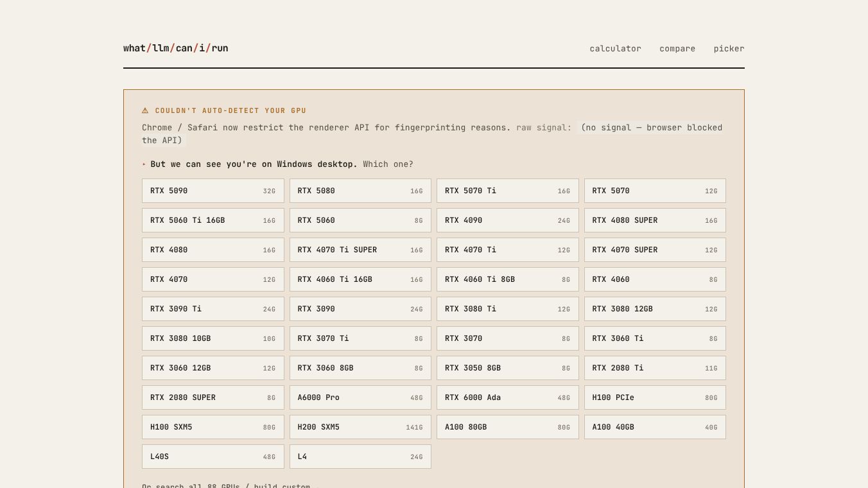Pick the RTX 4090 card
The width and height of the screenshot is (868, 488).
click(x=508, y=220)
